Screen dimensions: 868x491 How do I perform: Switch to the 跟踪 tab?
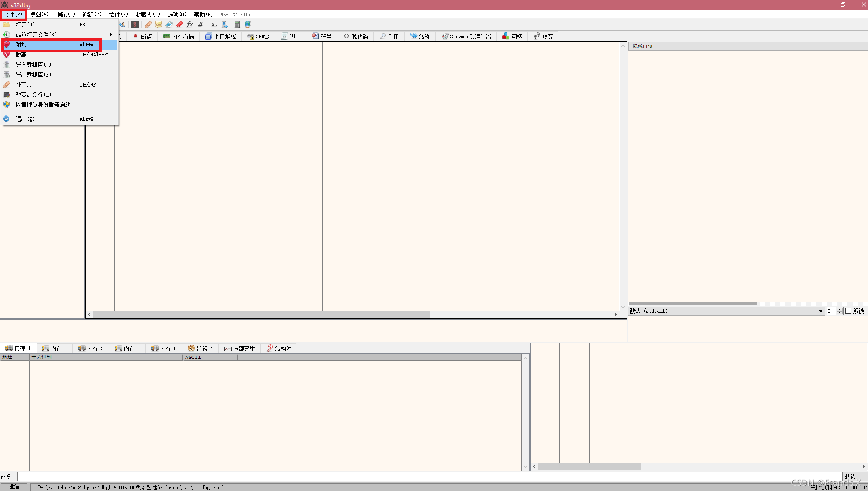tap(543, 36)
